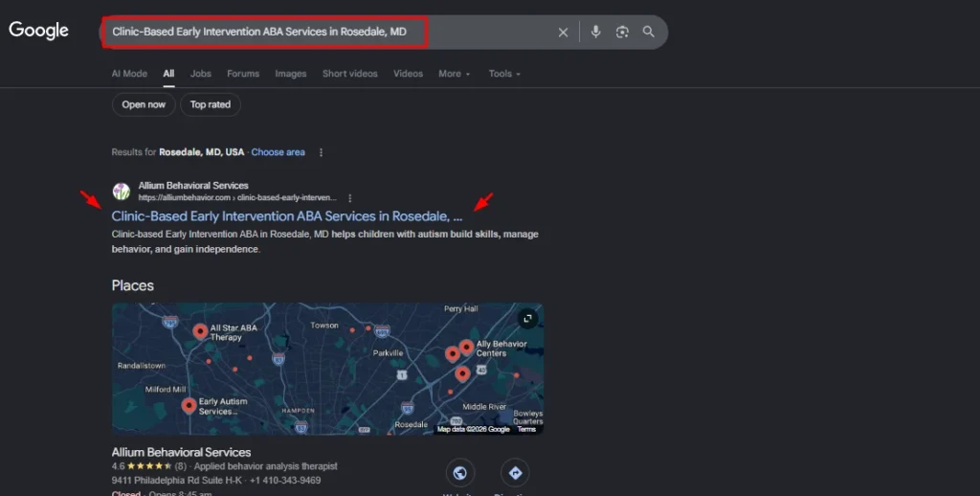Expand the Places map to full view
This screenshot has height=496, width=980.
pos(527,319)
